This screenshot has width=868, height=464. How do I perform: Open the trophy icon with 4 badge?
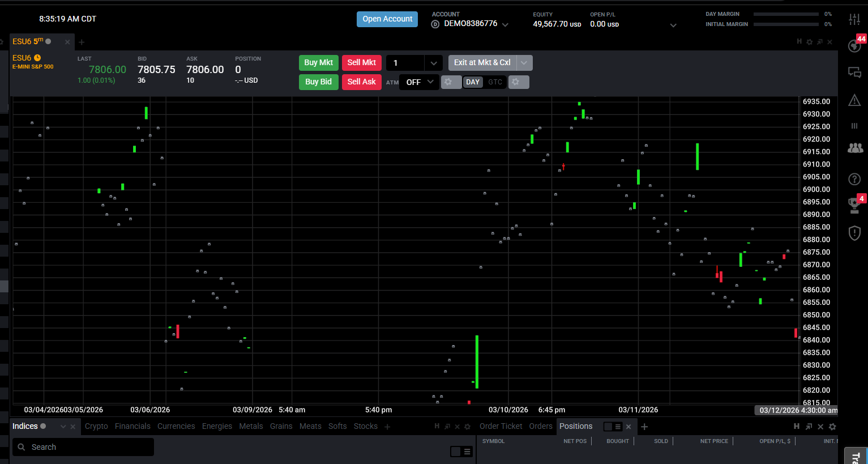854,205
